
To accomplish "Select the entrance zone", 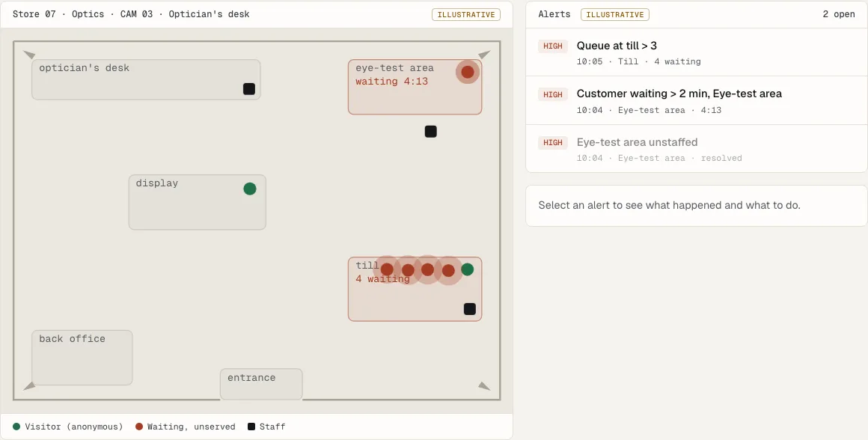I will 261,384.
